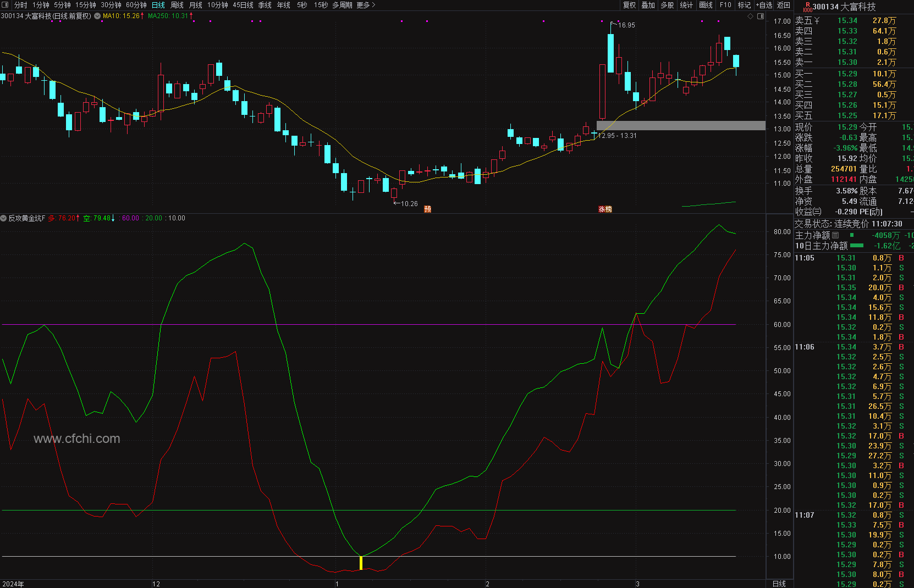Switch to 分时 intraday chart
Viewport: 914px width, 588px height.
point(20,5)
